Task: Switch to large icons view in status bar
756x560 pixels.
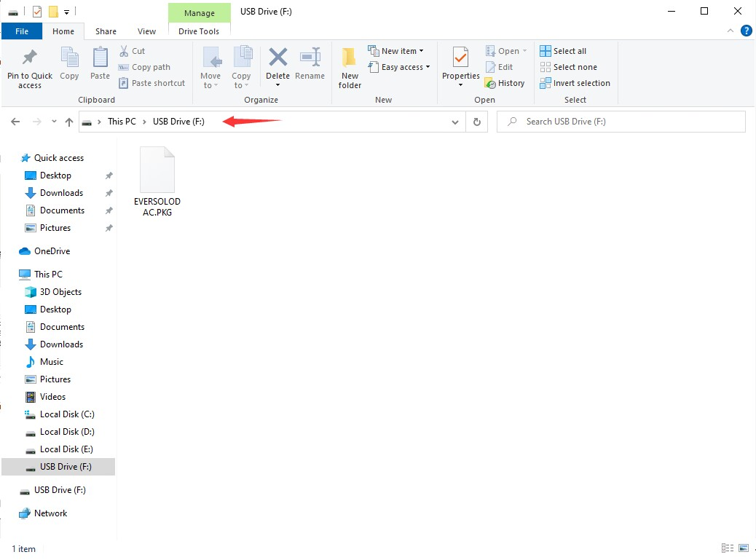Action: [744, 548]
